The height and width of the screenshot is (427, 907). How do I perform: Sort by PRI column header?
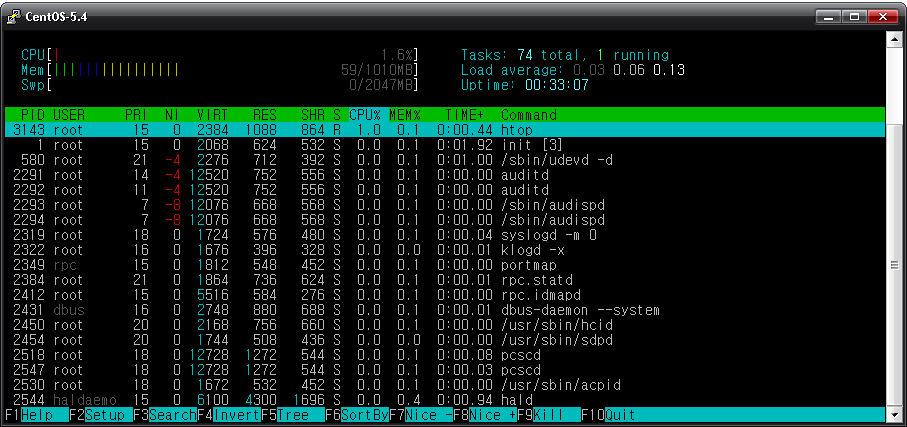pos(137,115)
